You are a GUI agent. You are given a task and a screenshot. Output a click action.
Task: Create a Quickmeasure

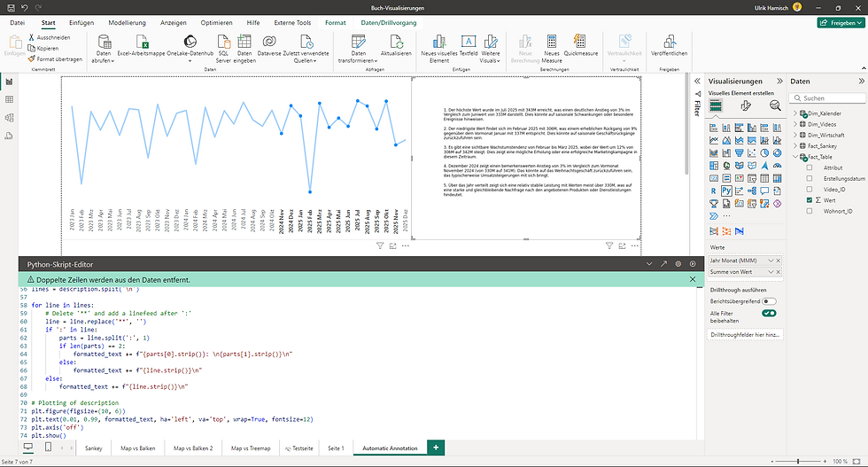click(x=580, y=47)
